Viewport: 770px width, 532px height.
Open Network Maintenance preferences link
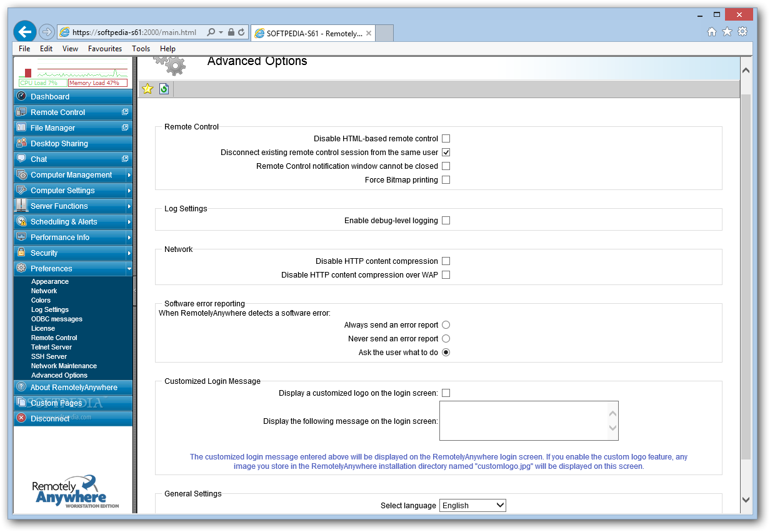click(x=64, y=366)
